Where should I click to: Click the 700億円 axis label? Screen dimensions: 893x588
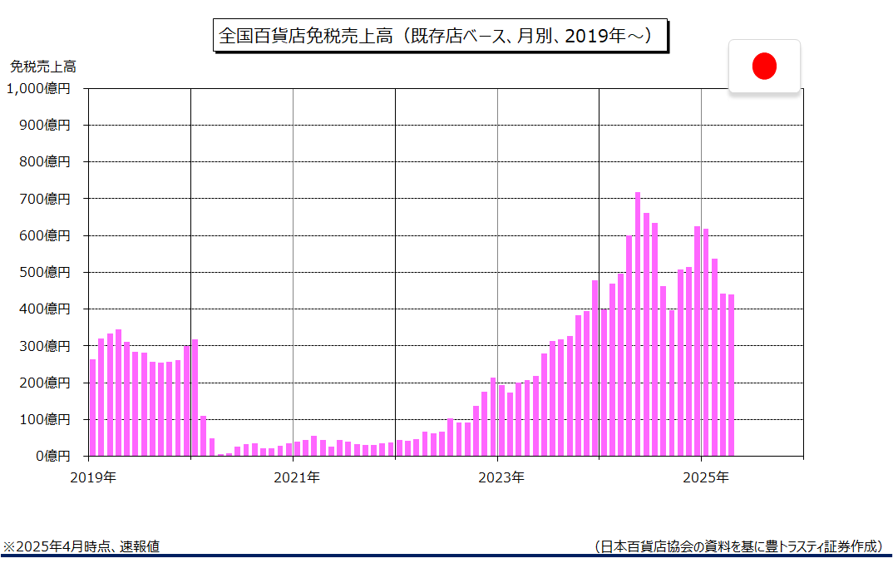[44, 199]
